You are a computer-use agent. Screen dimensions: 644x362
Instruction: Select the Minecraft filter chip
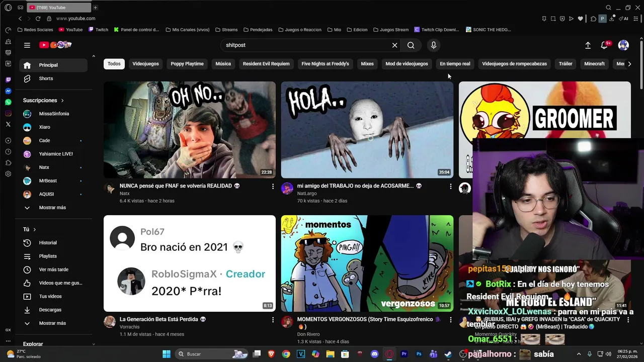click(x=594, y=64)
